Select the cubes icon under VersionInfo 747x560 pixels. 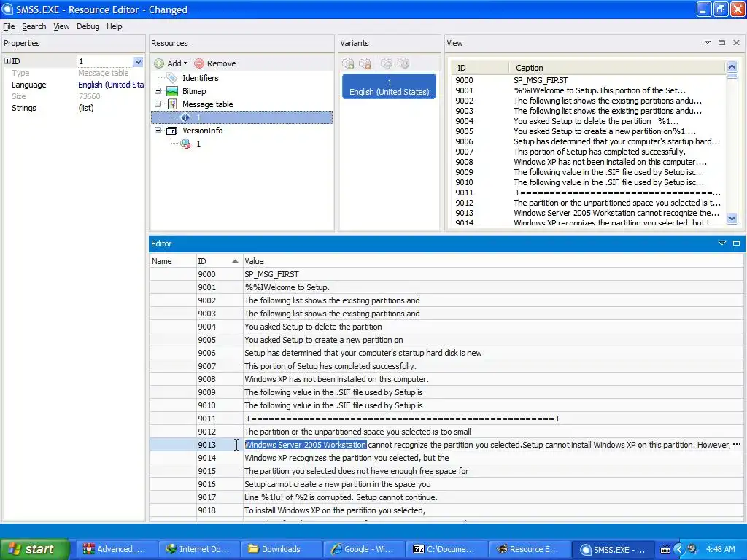coord(185,144)
